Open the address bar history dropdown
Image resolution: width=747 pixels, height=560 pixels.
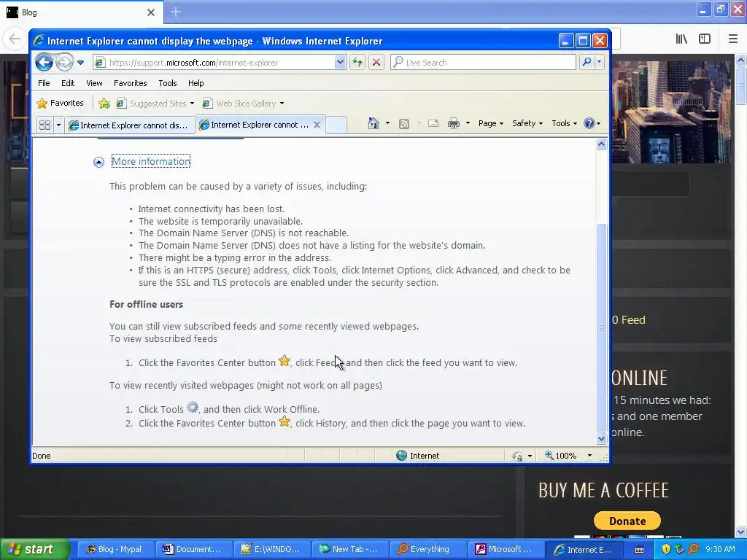point(340,63)
